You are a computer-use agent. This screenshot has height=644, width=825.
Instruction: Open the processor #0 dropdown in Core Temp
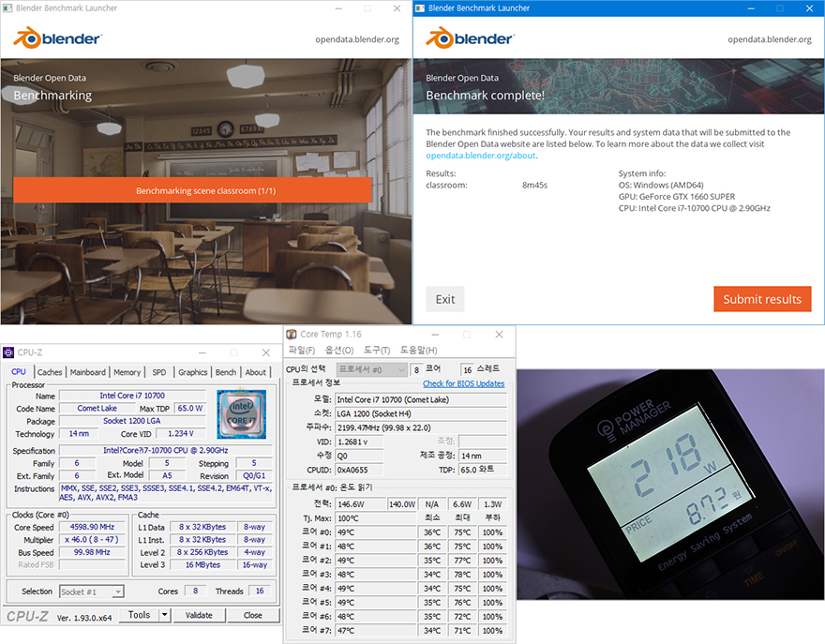[x=371, y=370]
